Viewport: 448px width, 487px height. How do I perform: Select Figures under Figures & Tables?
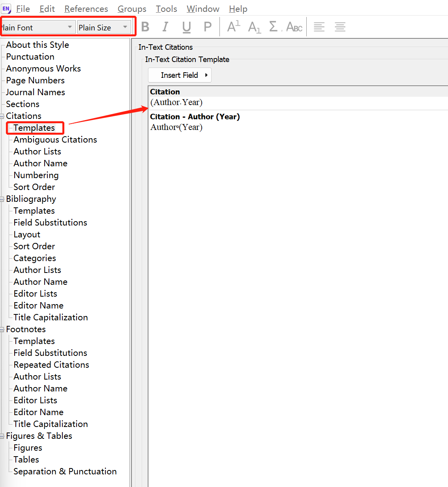(x=28, y=448)
